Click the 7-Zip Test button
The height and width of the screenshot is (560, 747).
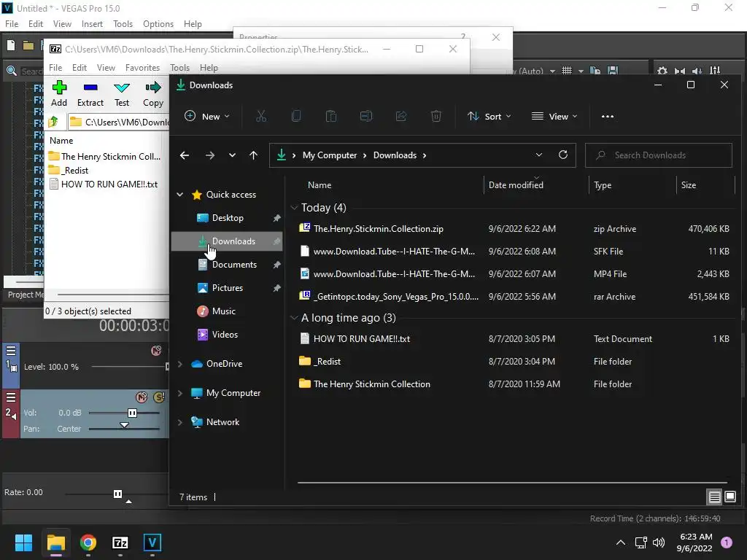point(122,93)
